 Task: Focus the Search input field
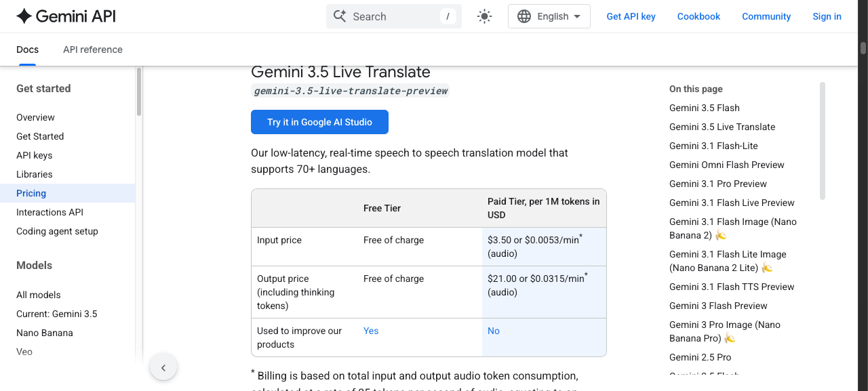pyautogui.click(x=394, y=16)
